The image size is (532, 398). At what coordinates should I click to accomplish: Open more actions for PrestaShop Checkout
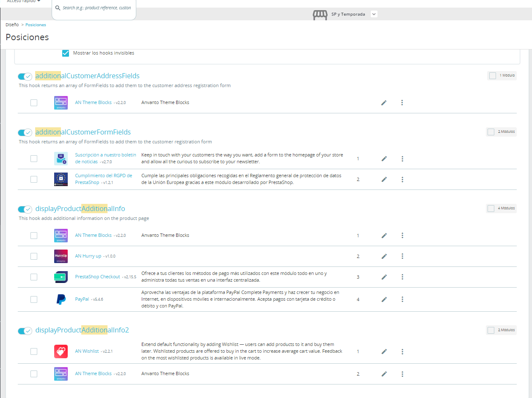pos(402,277)
